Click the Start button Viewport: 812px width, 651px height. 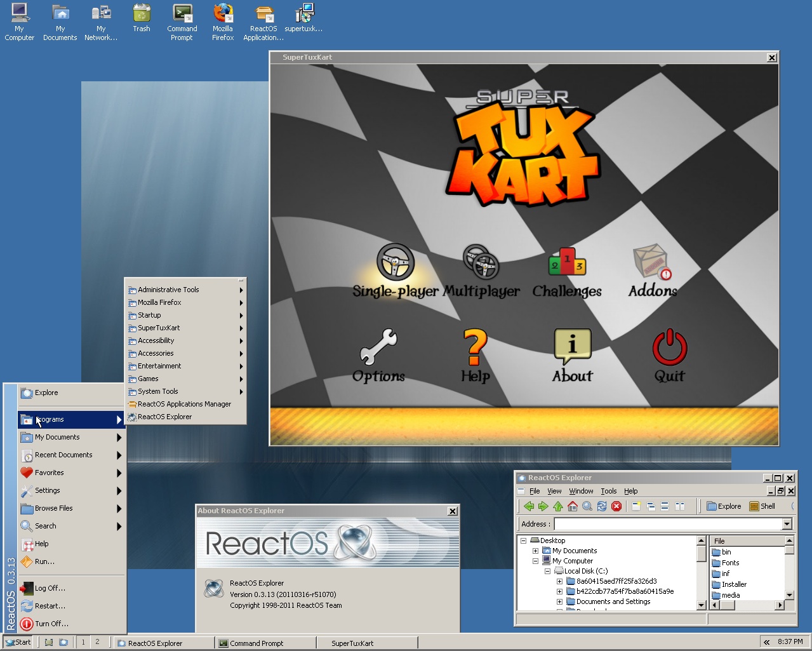[18, 642]
